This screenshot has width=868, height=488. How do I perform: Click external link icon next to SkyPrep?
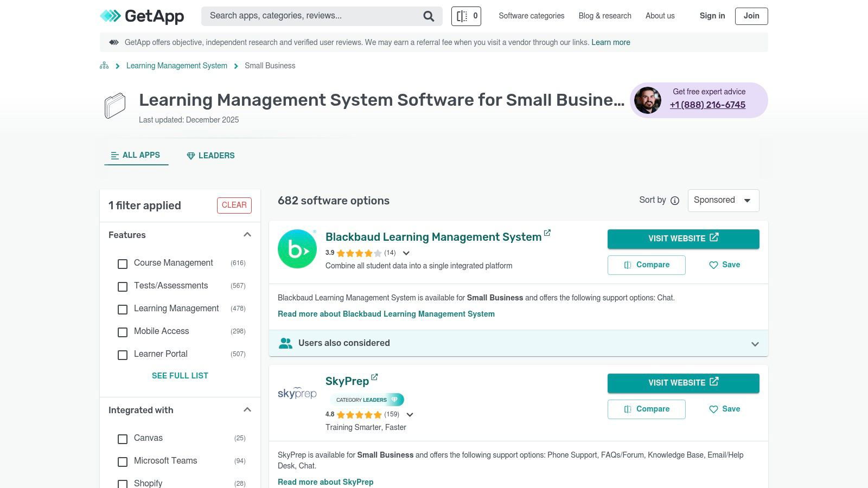tap(374, 377)
